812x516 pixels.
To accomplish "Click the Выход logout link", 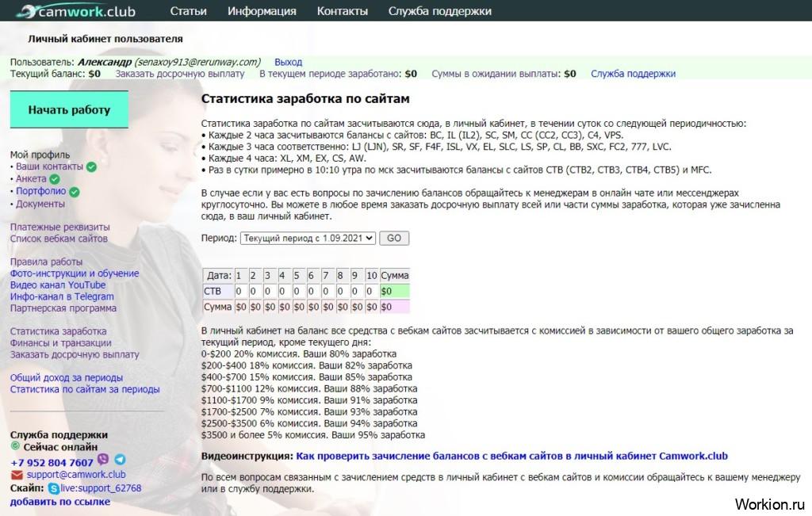I will (x=288, y=62).
